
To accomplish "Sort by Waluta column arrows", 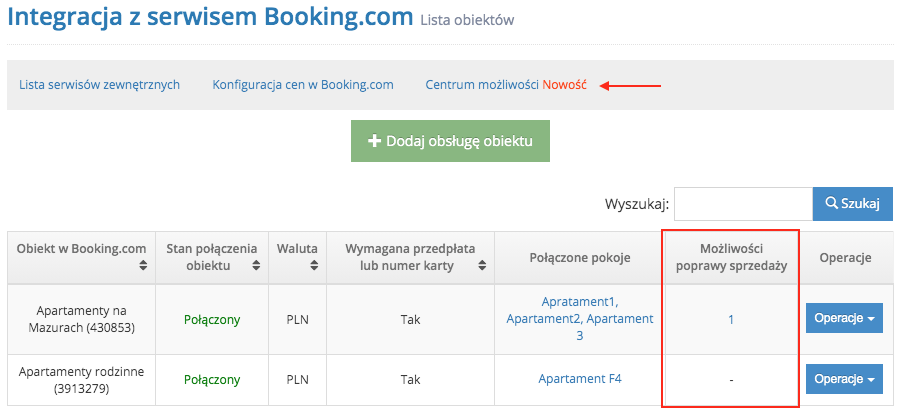I will click(x=314, y=266).
